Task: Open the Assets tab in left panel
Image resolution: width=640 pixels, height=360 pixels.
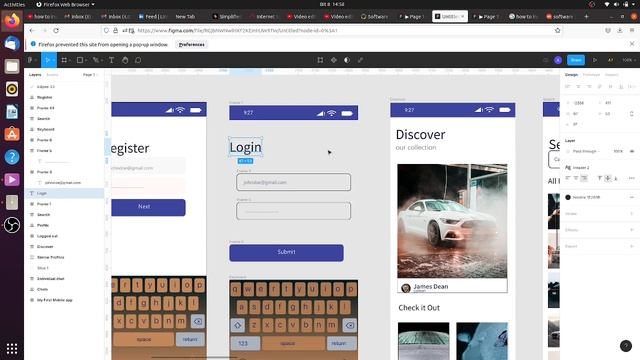Action: [52, 75]
